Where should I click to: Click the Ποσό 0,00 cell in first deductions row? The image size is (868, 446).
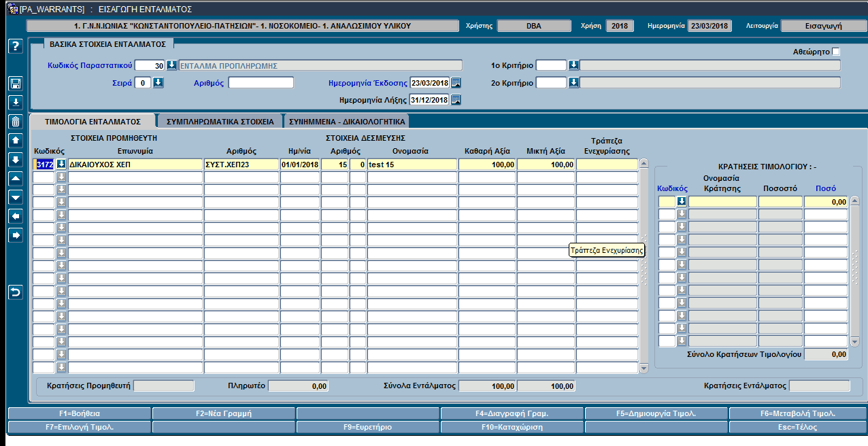click(x=826, y=202)
